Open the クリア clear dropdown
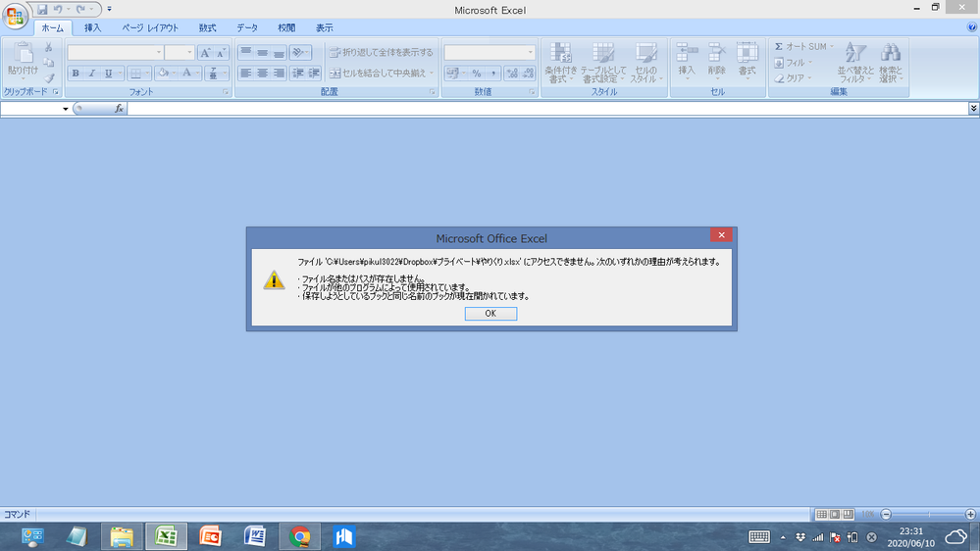 point(793,78)
